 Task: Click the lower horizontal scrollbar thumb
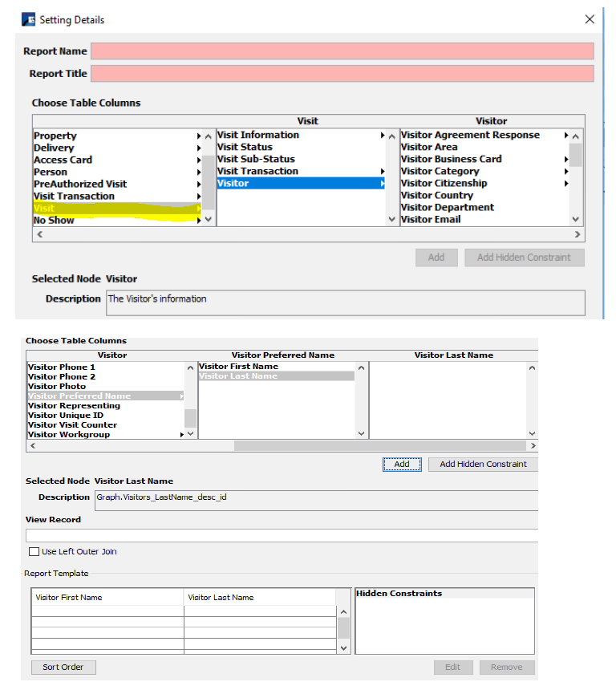pos(379,446)
